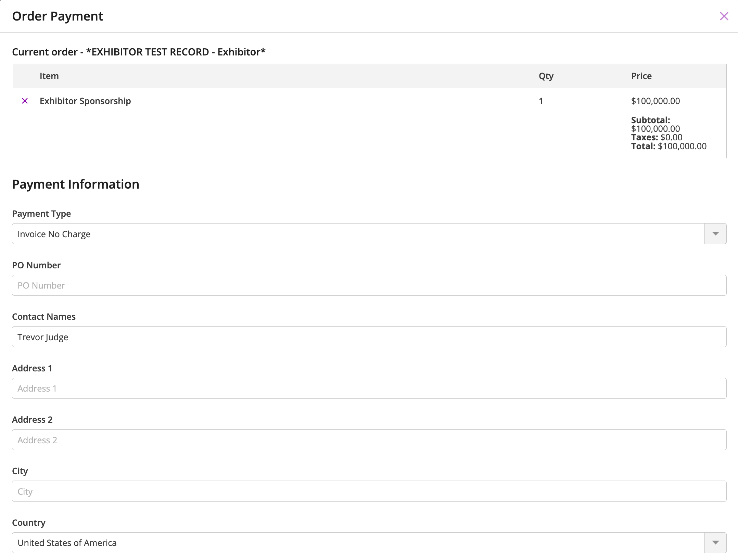
Task: Click the quantity value 1 in the order row
Action: [x=541, y=101]
